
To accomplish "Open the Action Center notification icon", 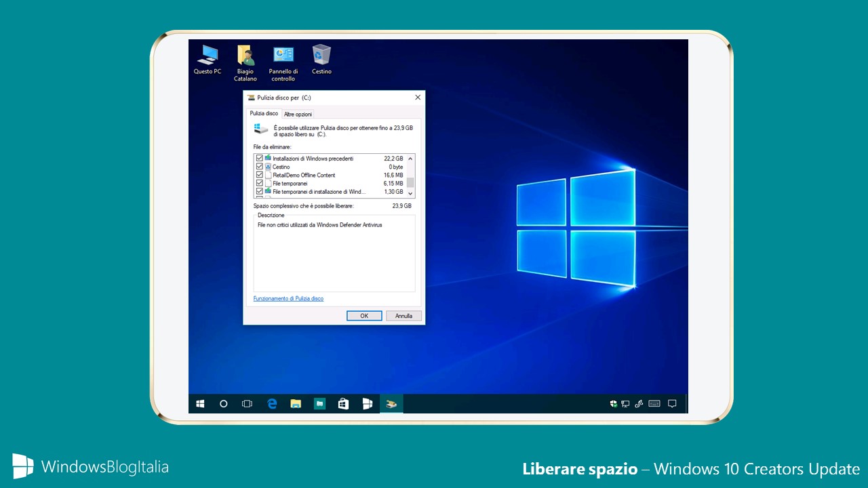I will [672, 404].
